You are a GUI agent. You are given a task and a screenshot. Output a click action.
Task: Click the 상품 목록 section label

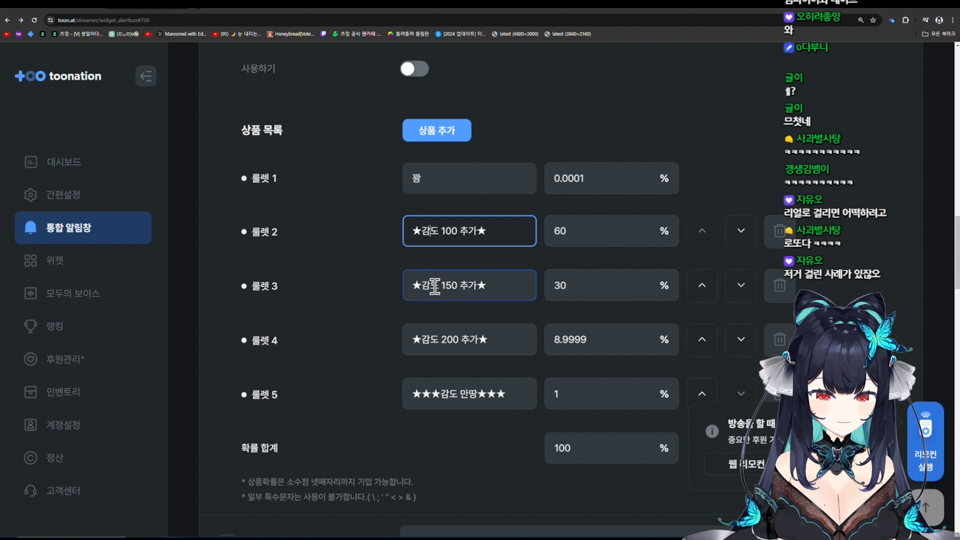point(261,130)
